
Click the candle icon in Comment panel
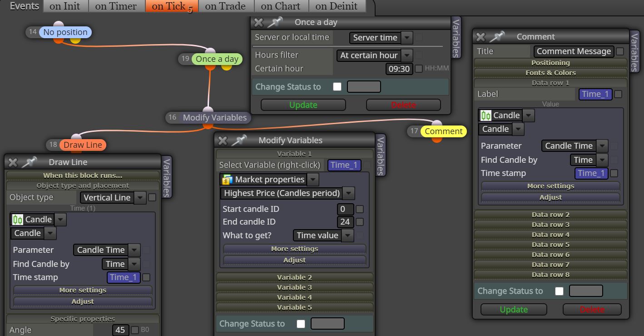pyautogui.click(x=485, y=115)
